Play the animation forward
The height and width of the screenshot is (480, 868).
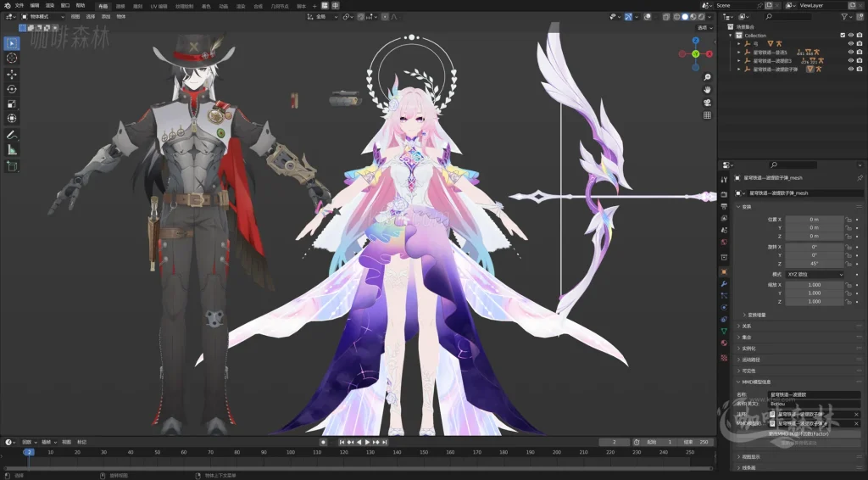(x=367, y=442)
